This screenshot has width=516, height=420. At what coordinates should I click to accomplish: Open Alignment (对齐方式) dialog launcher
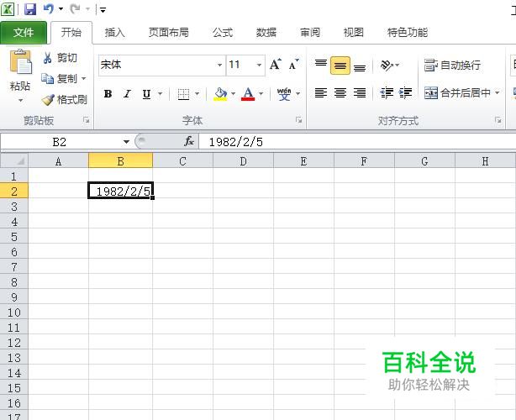[498, 120]
